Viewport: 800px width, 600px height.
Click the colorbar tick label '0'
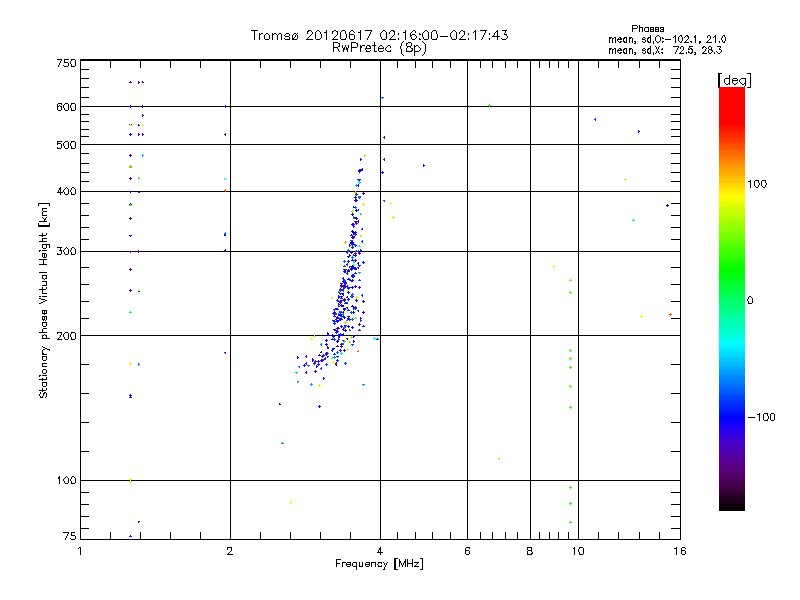coord(750,301)
